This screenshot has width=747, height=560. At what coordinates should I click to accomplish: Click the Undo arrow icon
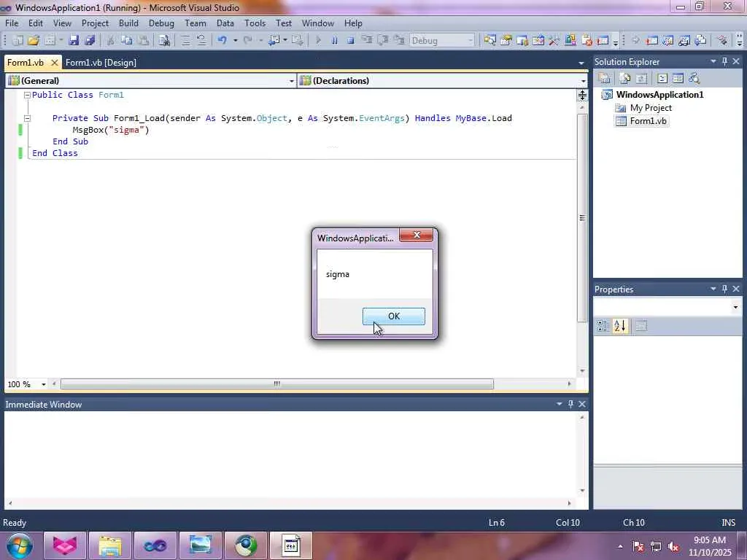(x=222, y=41)
